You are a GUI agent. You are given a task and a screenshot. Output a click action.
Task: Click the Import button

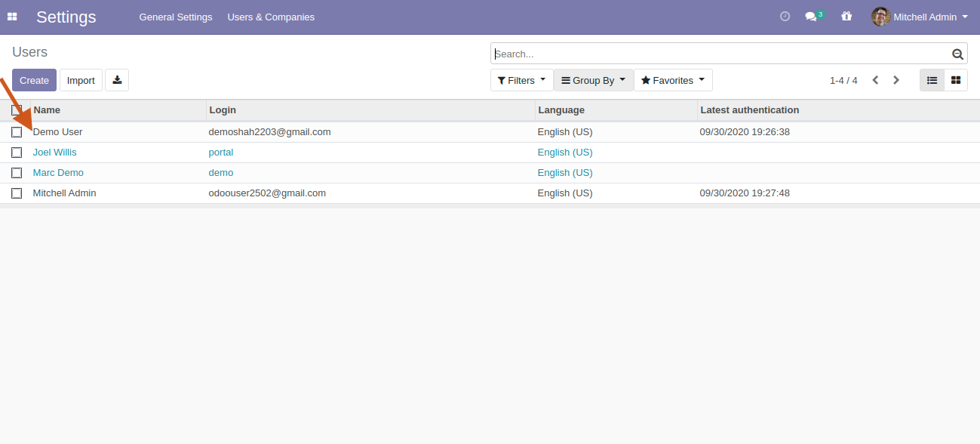[81, 80]
